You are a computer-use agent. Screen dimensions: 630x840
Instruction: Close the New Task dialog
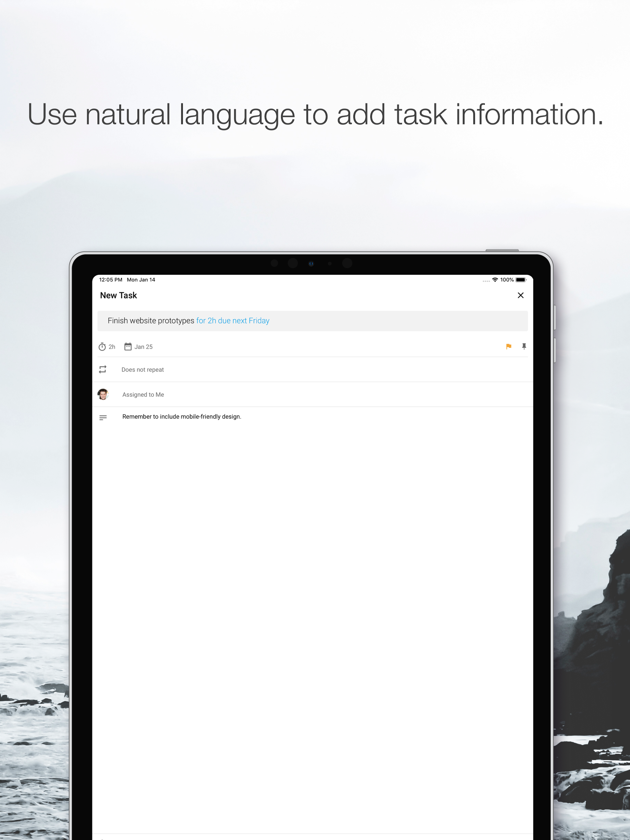coord(520,295)
